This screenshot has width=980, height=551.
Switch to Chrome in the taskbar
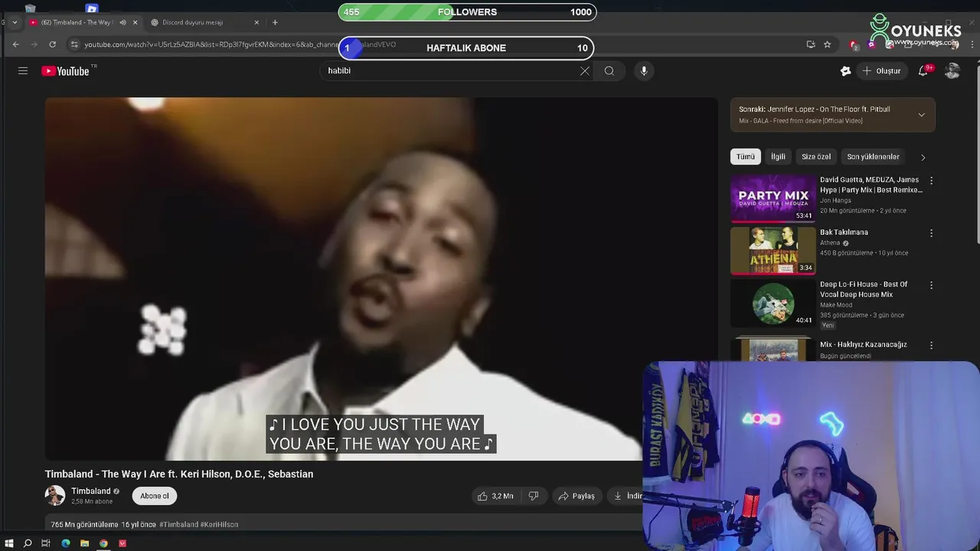click(x=103, y=543)
